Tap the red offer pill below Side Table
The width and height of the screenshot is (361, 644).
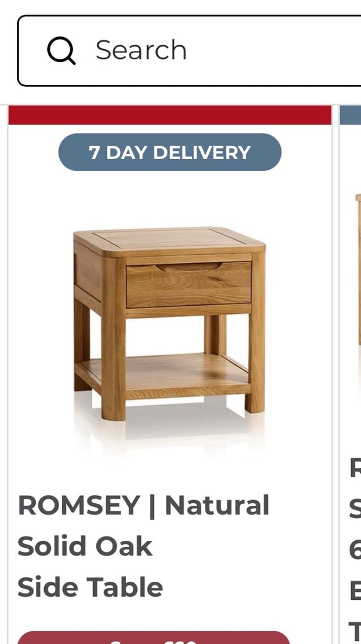(x=153, y=638)
